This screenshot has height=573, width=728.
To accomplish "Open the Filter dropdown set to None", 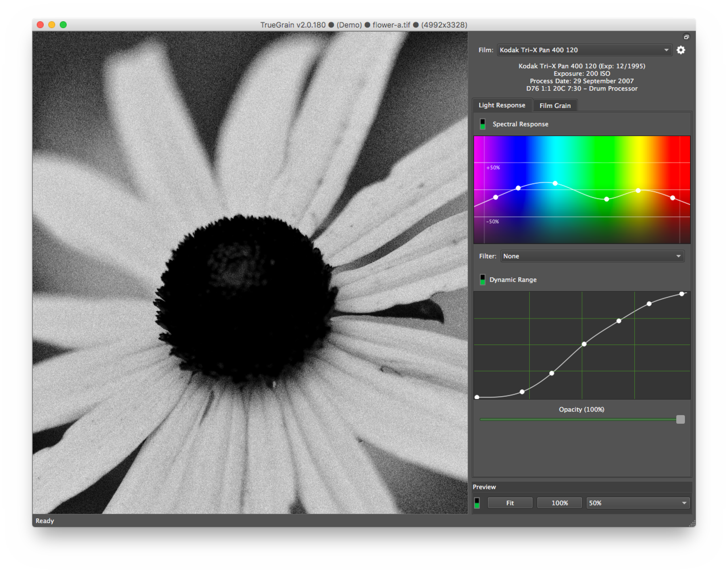I will (x=592, y=256).
